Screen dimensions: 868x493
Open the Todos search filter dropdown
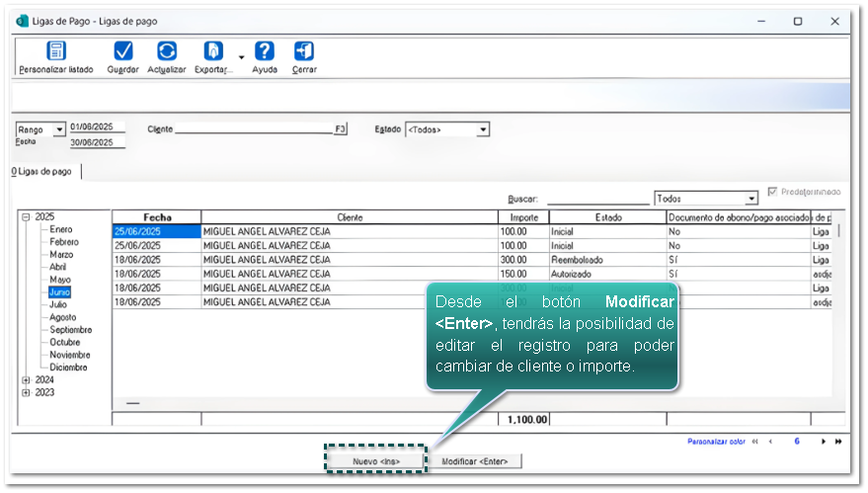point(751,199)
